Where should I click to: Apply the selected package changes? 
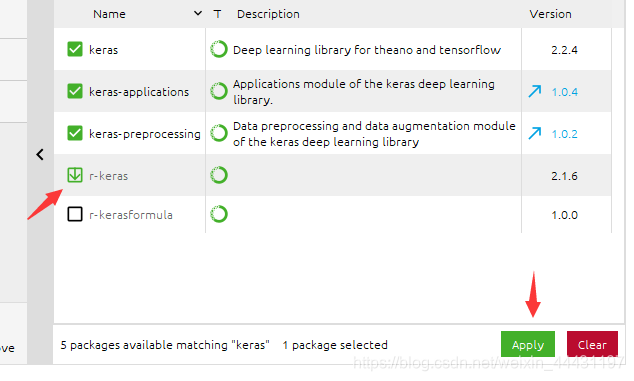tap(528, 344)
